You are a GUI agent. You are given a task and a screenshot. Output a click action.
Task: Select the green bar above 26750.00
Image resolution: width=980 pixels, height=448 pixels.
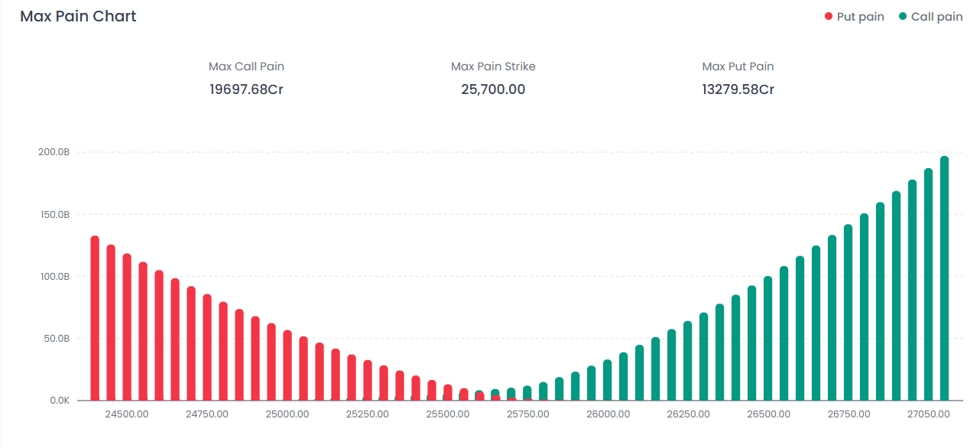coord(849,313)
